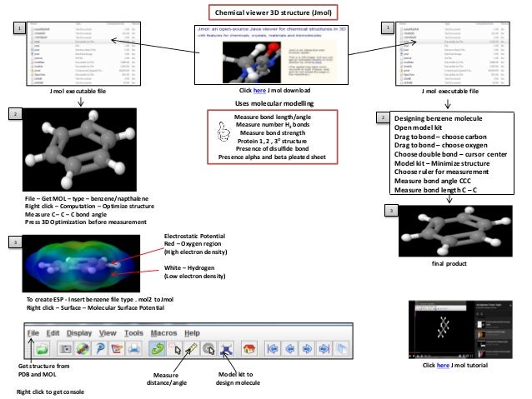Click the printer icon in Jmol toolbar
This screenshot has width=532, height=399.
pos(134,348)
